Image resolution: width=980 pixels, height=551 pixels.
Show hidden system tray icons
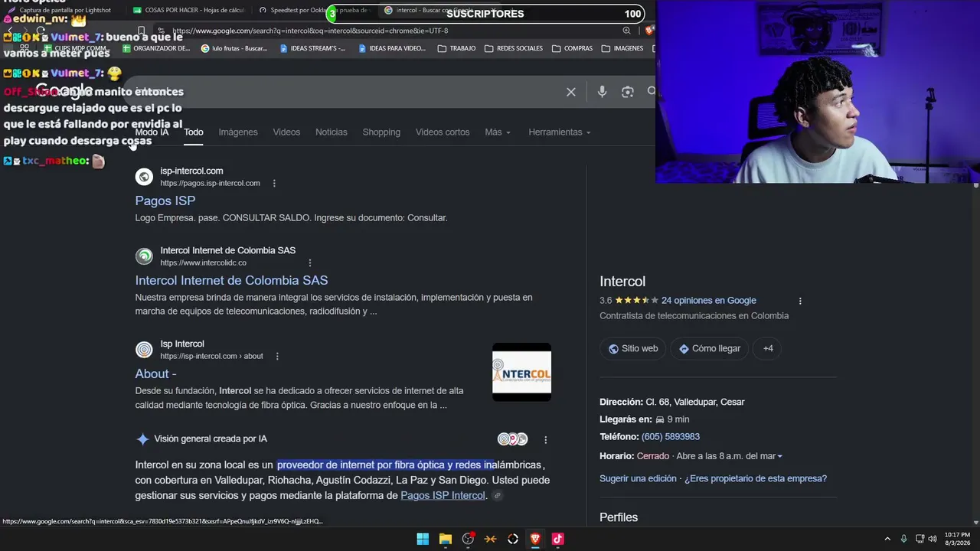887,539
